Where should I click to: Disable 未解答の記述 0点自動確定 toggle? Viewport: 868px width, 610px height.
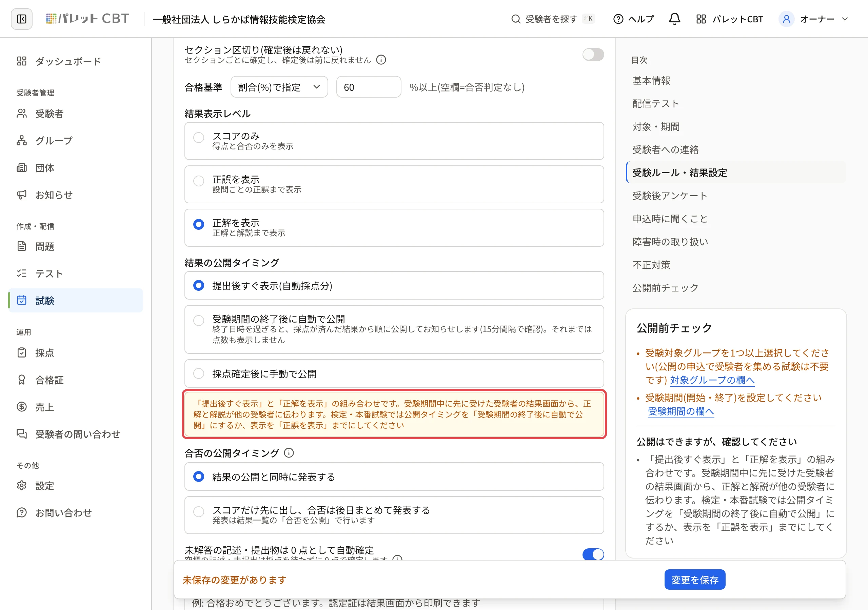tap(593, 554)
